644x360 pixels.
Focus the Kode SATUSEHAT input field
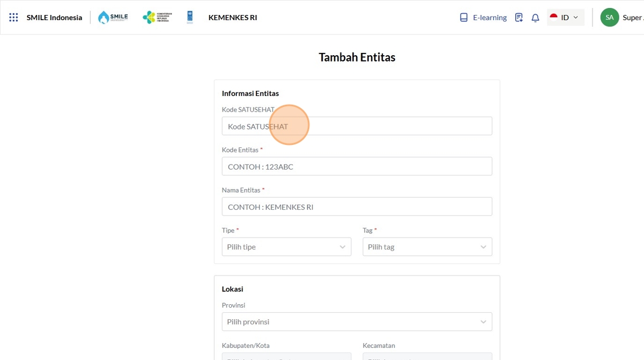point(356,127)
